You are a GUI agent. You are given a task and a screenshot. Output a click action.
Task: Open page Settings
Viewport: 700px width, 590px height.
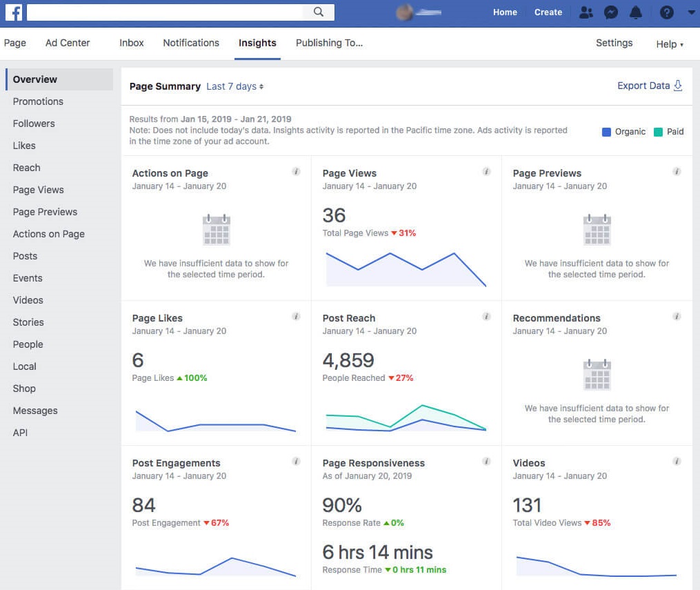[x=614, y=43]
